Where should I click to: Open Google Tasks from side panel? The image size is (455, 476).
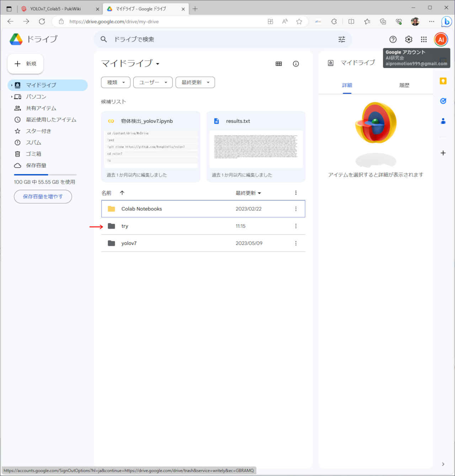click(x=443, y=101)
